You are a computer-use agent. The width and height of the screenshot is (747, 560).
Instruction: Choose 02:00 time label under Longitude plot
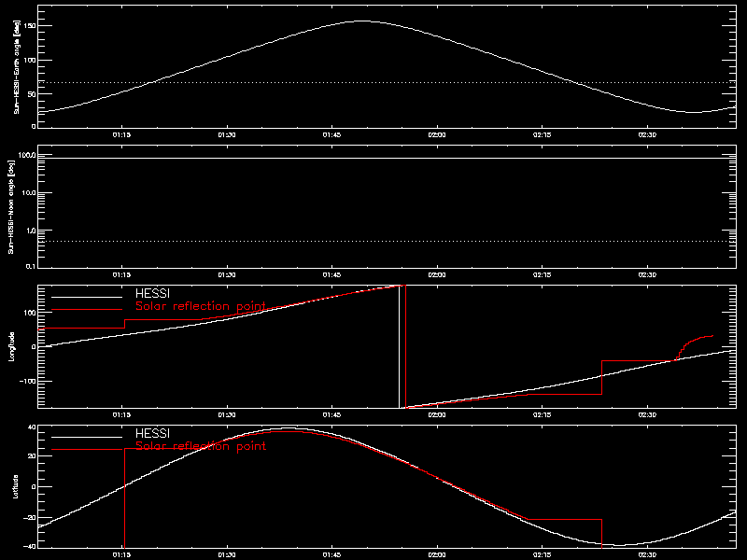click(437, 415)
